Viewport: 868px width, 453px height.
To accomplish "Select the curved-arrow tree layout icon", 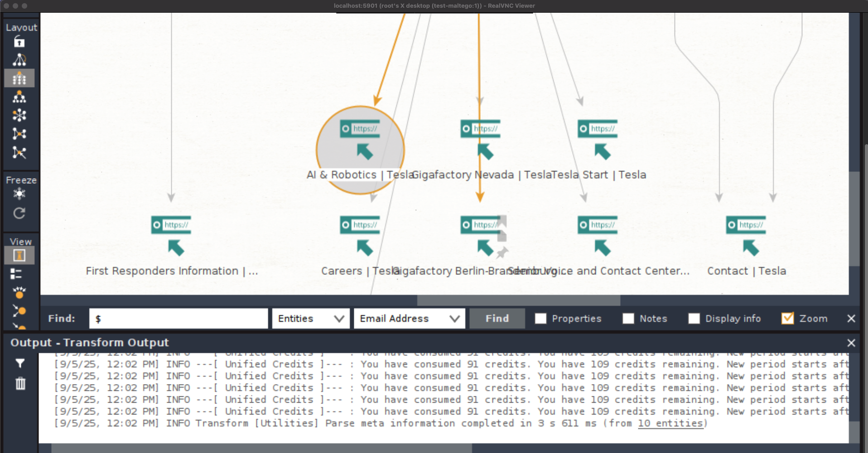I will (x=19, y=60).
